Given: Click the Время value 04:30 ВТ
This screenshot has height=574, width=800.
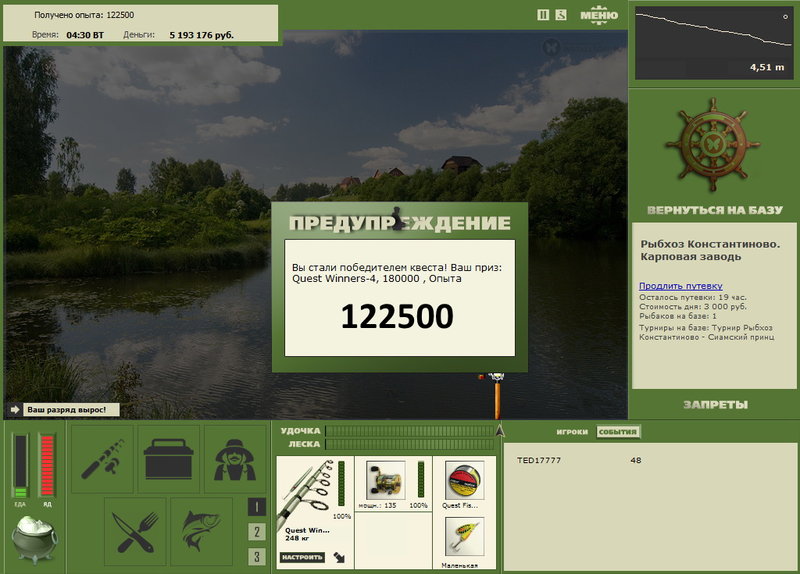Looking at the screenshot, I should tap(85, 35).
